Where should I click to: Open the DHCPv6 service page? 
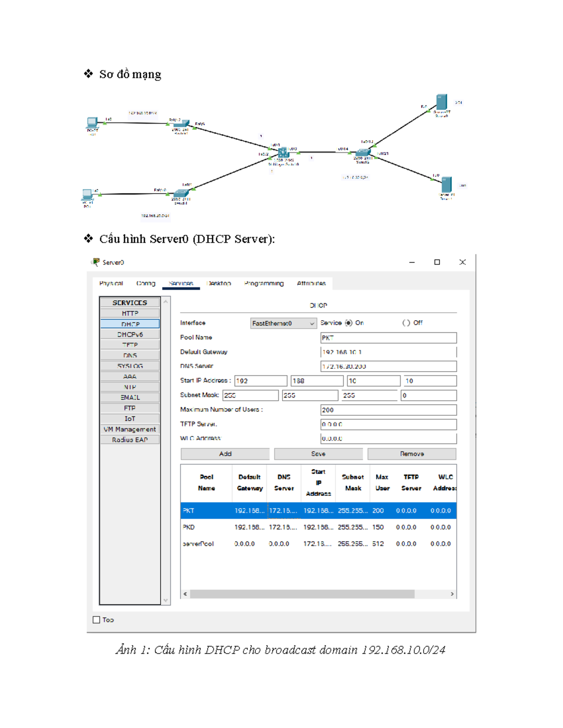[130, 334]
